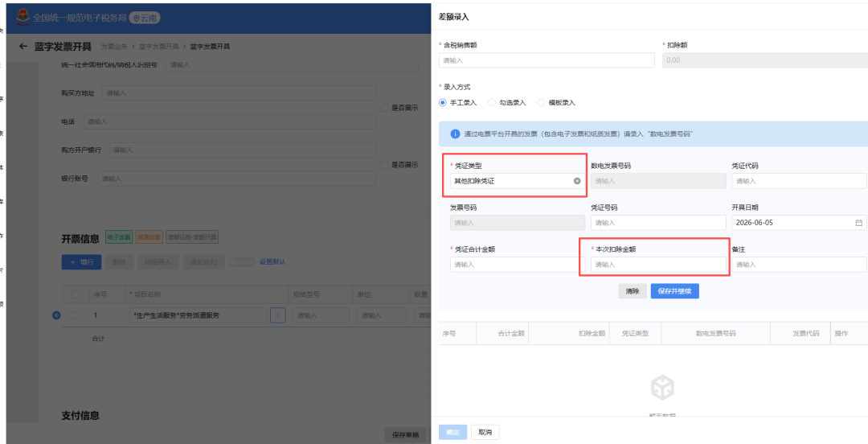Click the blue plus circle on row 1

tap(56, 315)
